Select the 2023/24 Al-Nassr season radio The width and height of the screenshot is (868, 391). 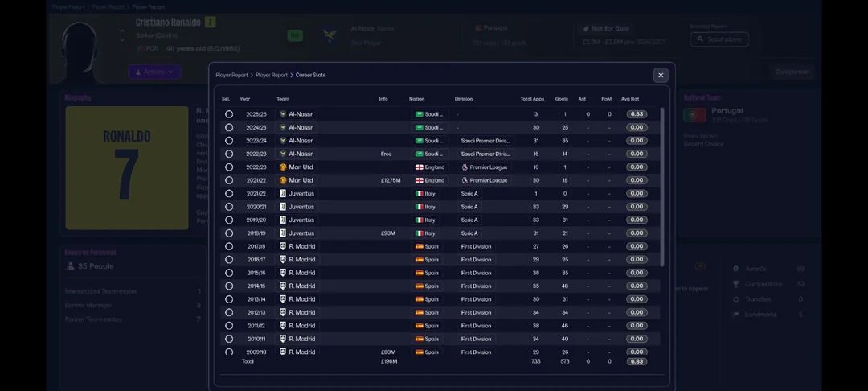228,141
